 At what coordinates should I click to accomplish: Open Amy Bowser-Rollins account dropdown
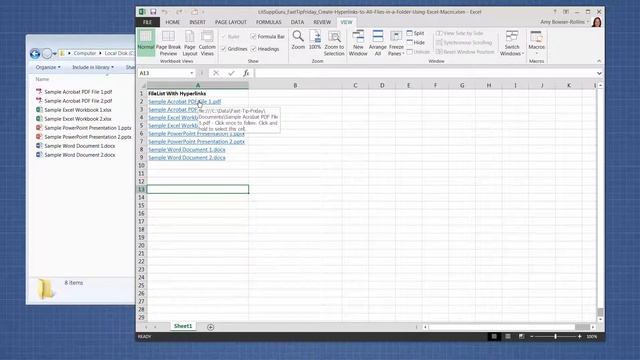click(565, 22)
